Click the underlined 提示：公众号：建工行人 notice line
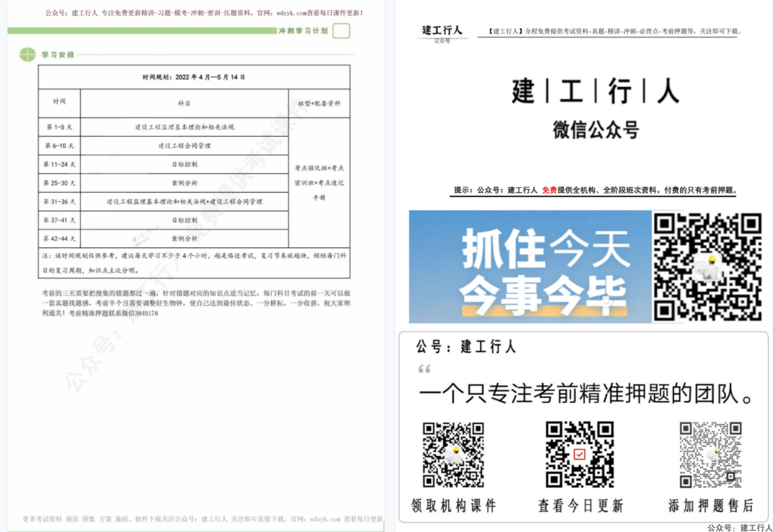 [x=595, y=190]
